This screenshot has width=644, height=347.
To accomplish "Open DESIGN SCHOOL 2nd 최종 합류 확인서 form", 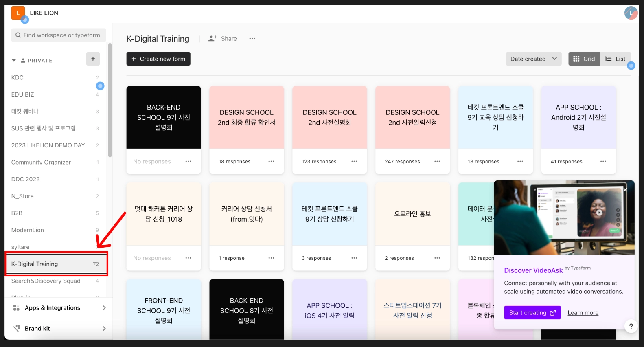I will [247, 117].
